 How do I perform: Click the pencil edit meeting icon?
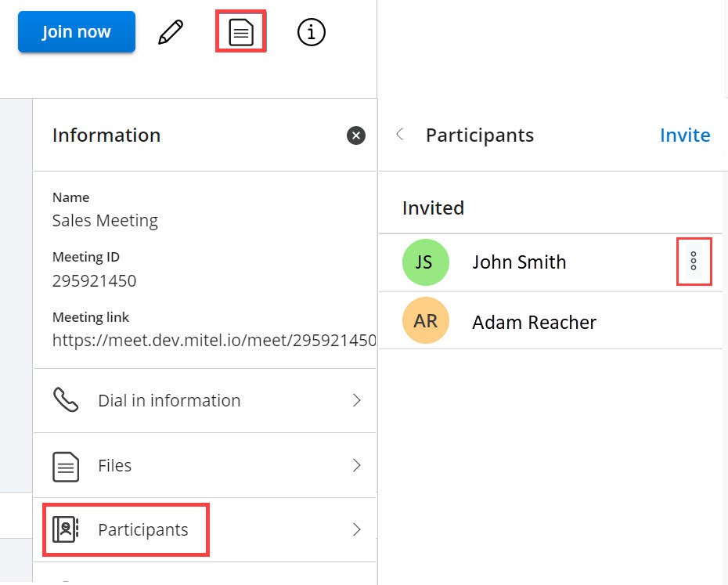(171, 33)
